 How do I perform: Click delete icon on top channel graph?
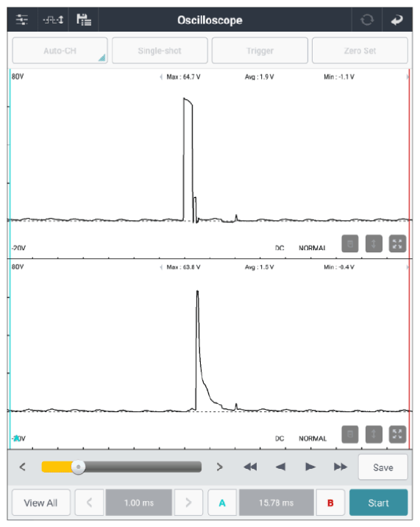pyautogui.click(x=350, y=244)
